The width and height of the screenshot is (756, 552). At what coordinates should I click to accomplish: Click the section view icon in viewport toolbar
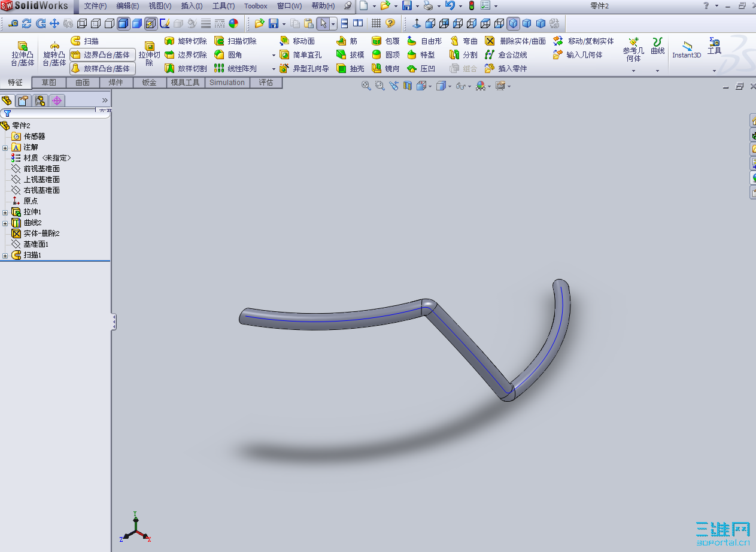click(x=408, y=86)
